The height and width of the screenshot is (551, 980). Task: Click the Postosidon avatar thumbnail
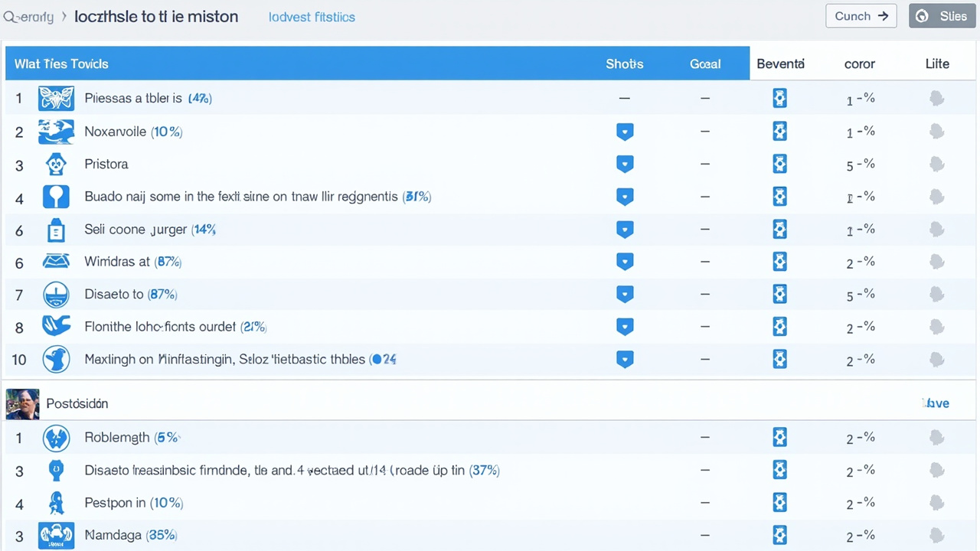coord(22,403)
